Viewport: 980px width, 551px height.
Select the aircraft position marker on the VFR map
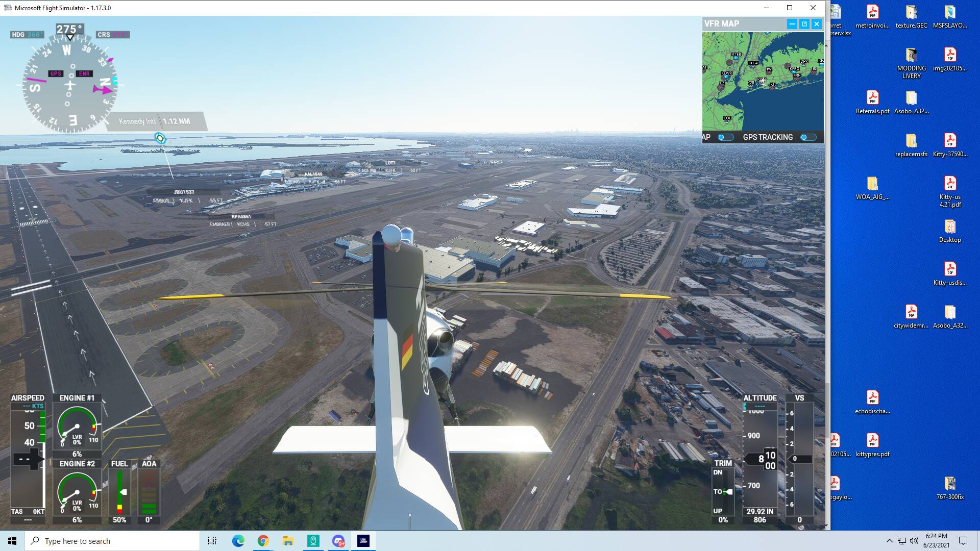coord(762,82)
